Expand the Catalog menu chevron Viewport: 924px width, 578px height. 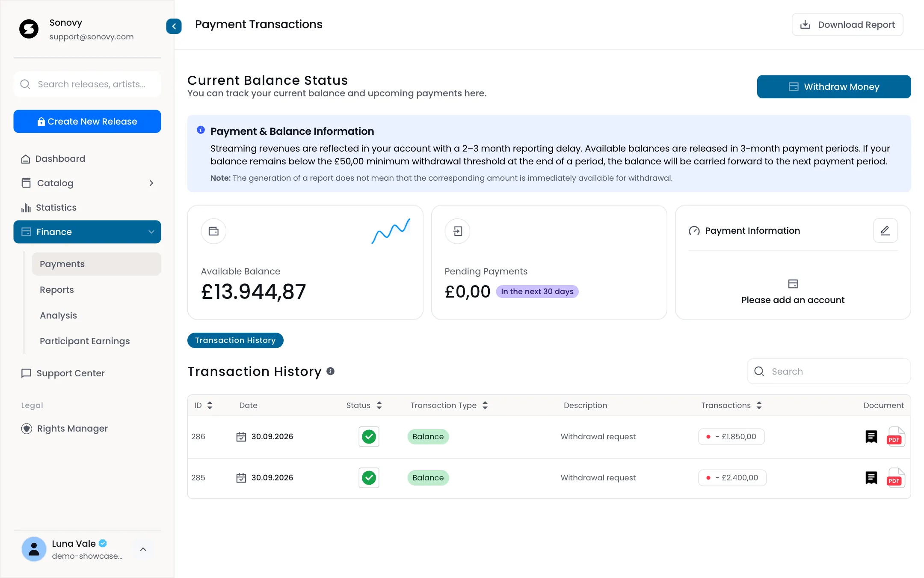151,183
